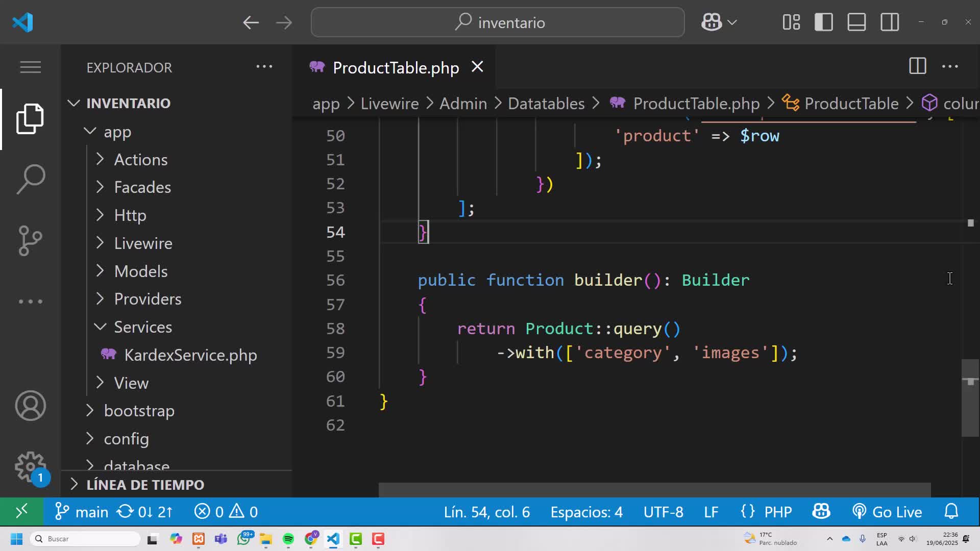Start Go Live server
The width and height of the screenshot is (980, 551).
[887, 511]
